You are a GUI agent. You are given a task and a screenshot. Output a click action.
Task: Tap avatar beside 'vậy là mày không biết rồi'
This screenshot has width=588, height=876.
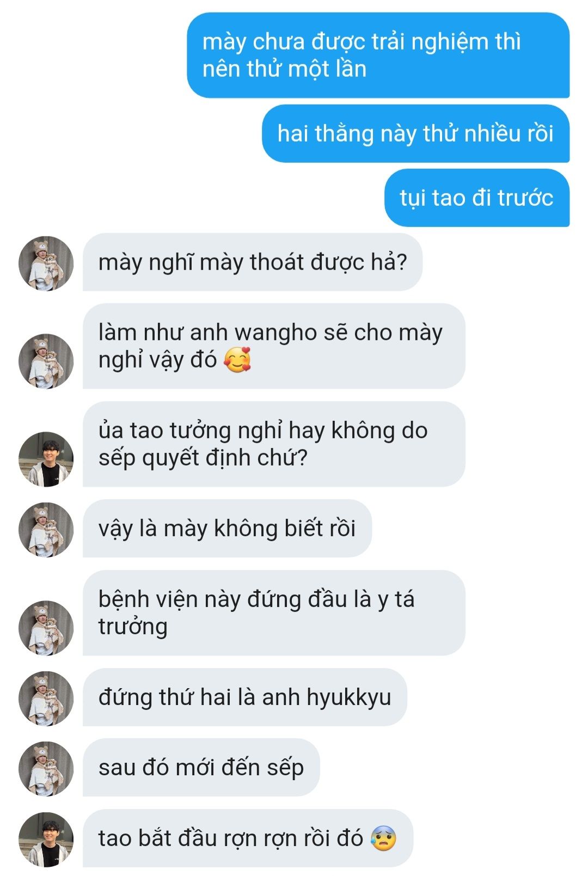coord(46,530)
